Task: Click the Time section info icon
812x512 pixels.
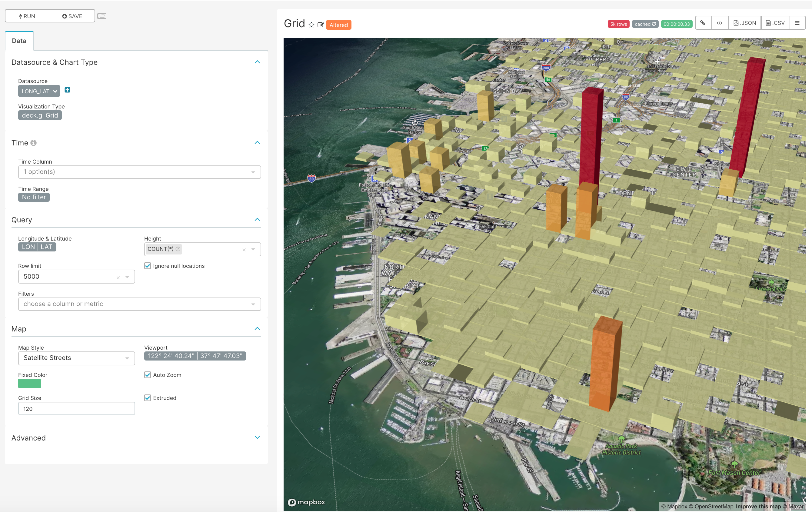Action: [33, 143]
